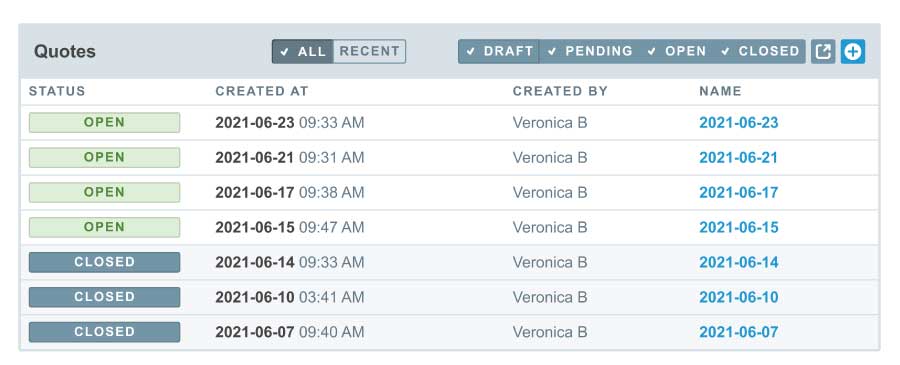This screenshot has width=900, height=365.
Task: Select the ALL quotes tab
Action: [302, 52]
